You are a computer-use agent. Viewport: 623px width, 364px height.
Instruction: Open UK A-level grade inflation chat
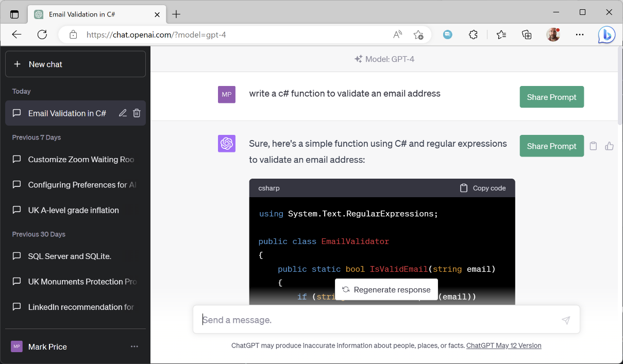75,210
